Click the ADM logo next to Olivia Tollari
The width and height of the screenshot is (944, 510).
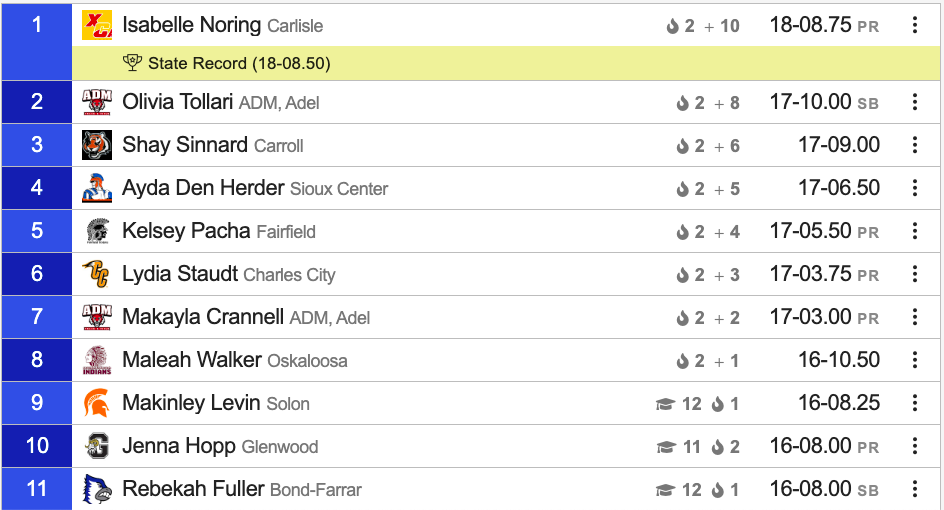pos(97,102)
